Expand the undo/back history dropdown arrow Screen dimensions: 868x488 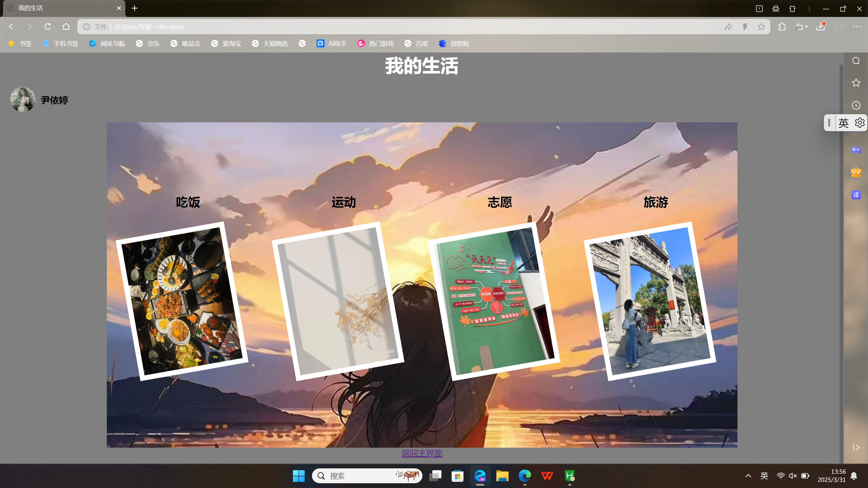coord(806,27)
